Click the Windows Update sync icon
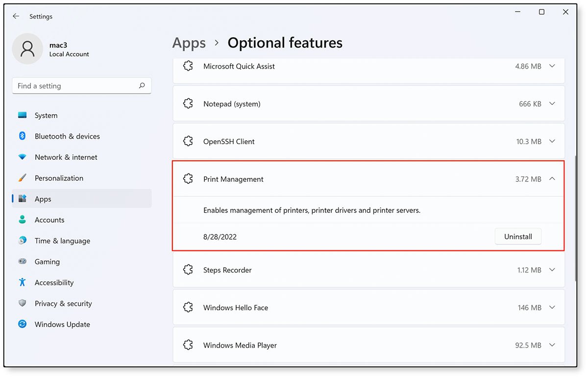Viewport: 588px width, 378px height. (x=23, y=324)
